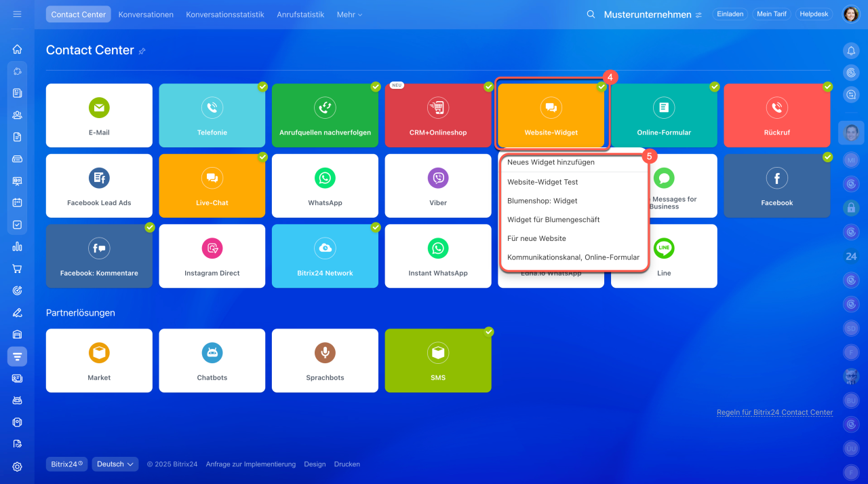Open the people group icon in sidebar
Viewport: 868px width, 484px height.
[17, 115]
